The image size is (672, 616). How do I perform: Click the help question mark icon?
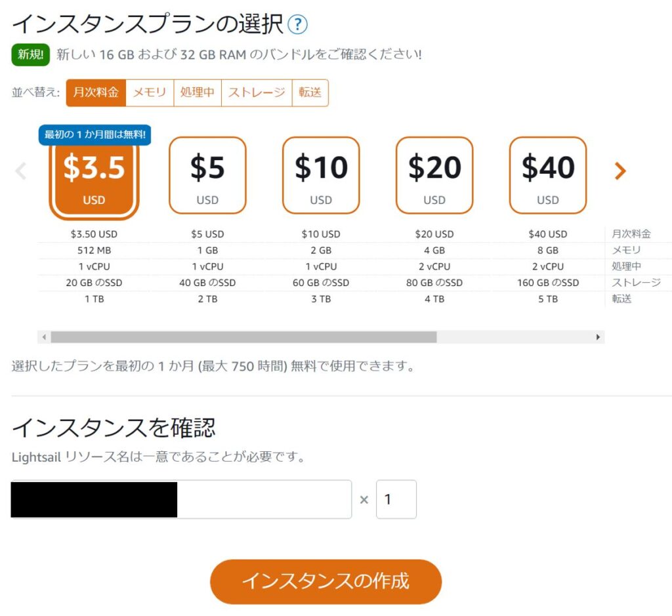click(x=297, y=25)
